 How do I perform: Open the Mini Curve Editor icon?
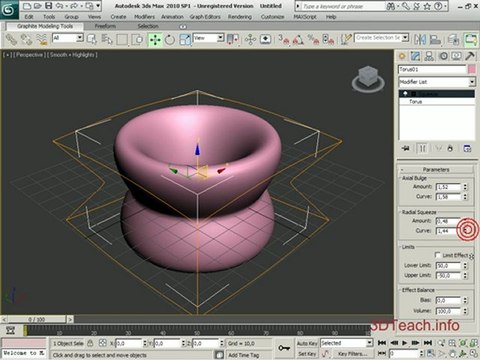11,330
